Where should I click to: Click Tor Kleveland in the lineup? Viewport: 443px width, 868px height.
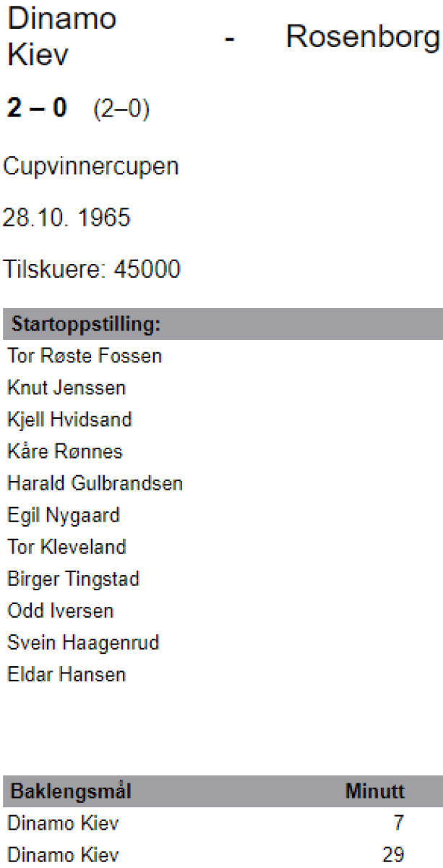[66, 548]
